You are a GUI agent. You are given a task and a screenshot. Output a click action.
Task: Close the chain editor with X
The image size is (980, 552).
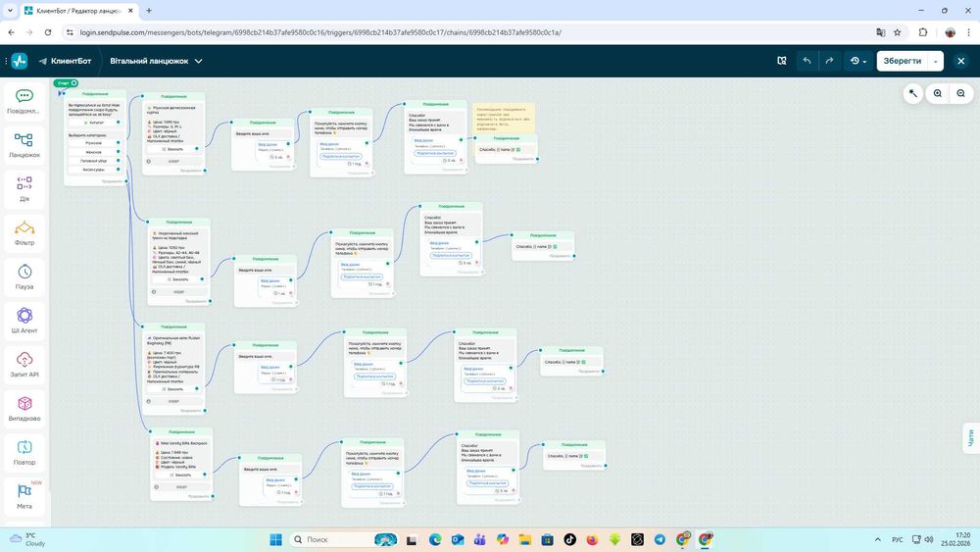tap(960, 61)
